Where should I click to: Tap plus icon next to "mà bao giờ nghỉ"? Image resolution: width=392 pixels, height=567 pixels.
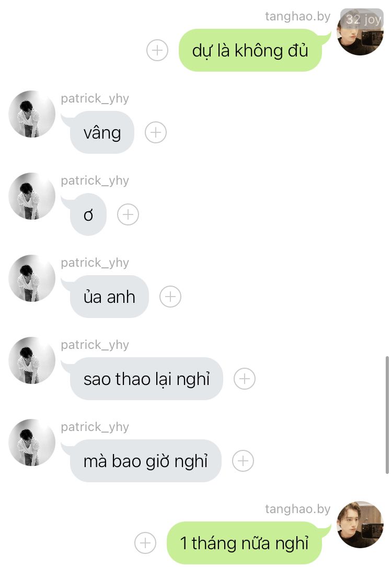pos(243,461)
